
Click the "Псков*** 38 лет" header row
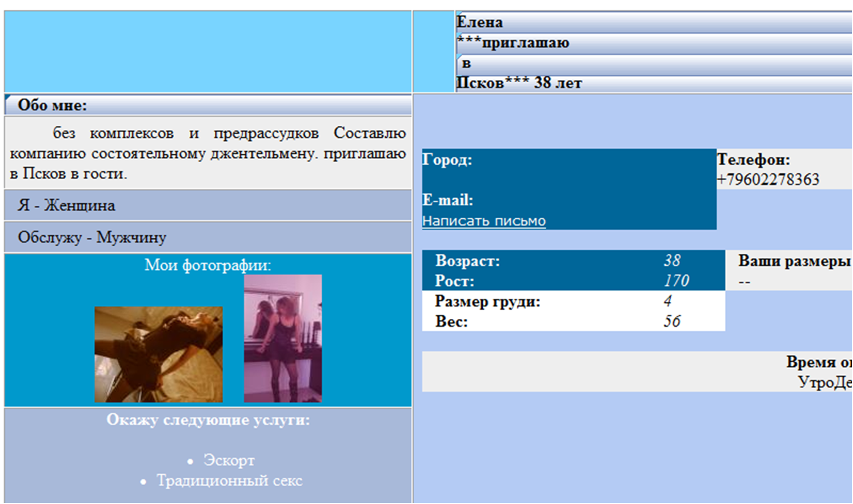coord(519,83)
